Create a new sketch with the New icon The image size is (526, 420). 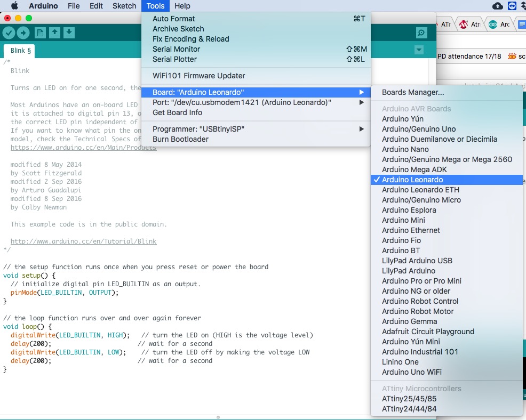click(x=40, y=33)
